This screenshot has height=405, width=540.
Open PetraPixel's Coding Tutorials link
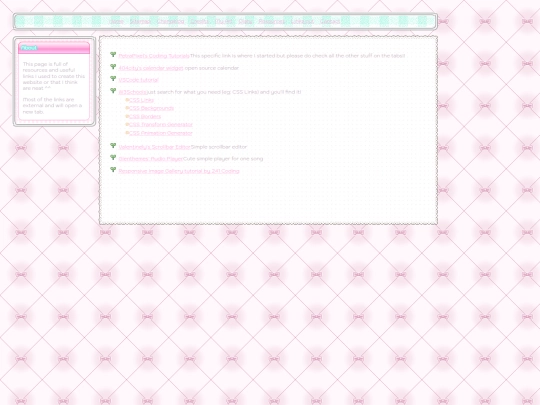[154, 56]
